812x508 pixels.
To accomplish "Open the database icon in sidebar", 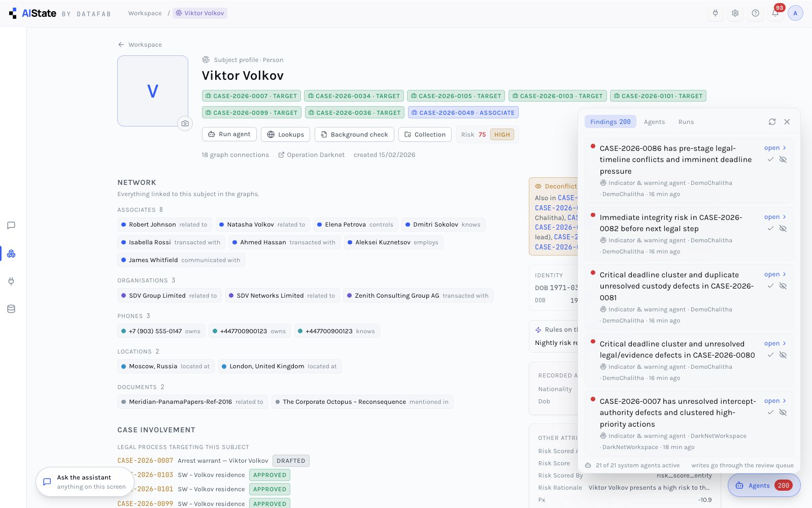I will (11, 309).
